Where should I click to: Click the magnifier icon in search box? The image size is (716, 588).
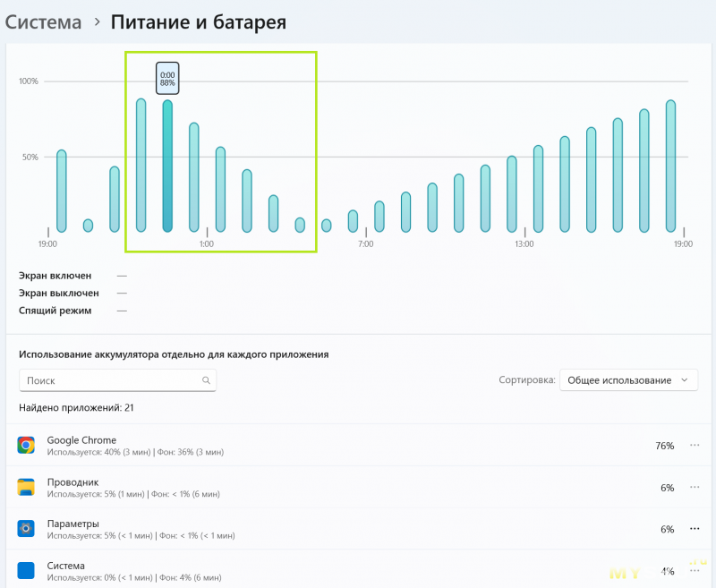point(206,380)
